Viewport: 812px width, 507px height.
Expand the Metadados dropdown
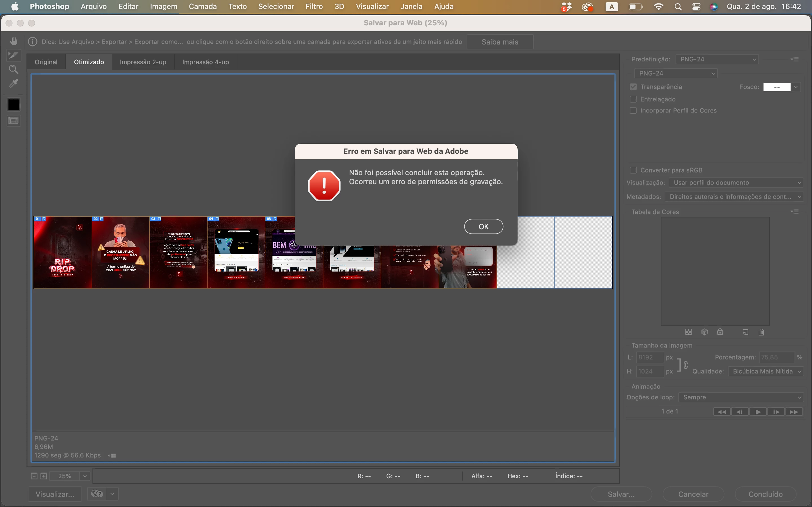coord(734,197)
